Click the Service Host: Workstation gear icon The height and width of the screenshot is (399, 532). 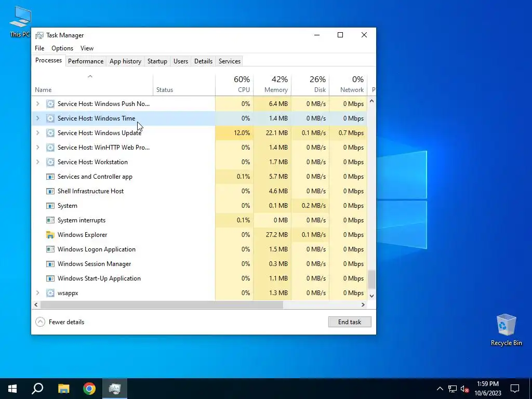[x=50, y=162]
